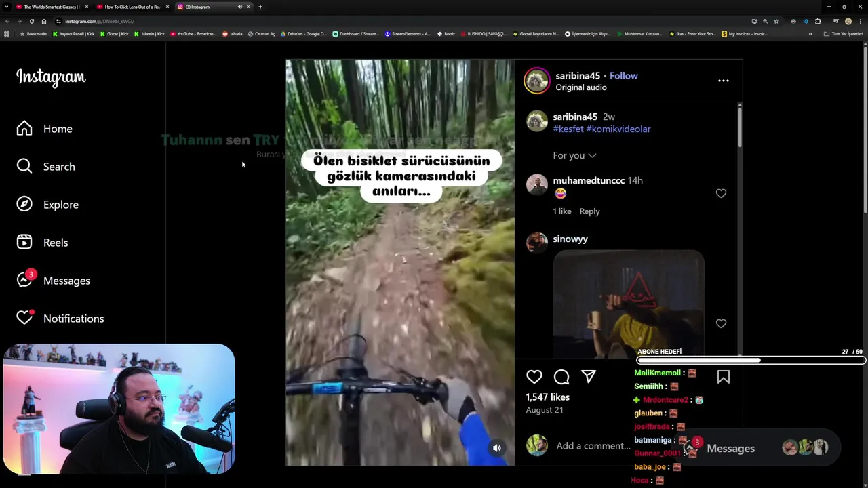Click sinowyy's GIF comment image
The height and width of the screenshot is (488, 868).
[x=629, y=304]
